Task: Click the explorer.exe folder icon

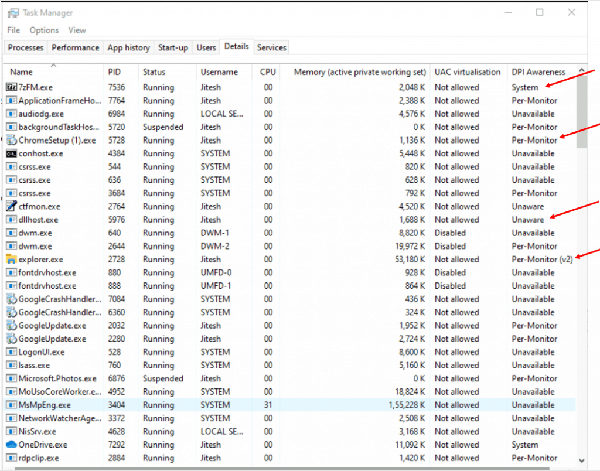Action: click(12, 257)
